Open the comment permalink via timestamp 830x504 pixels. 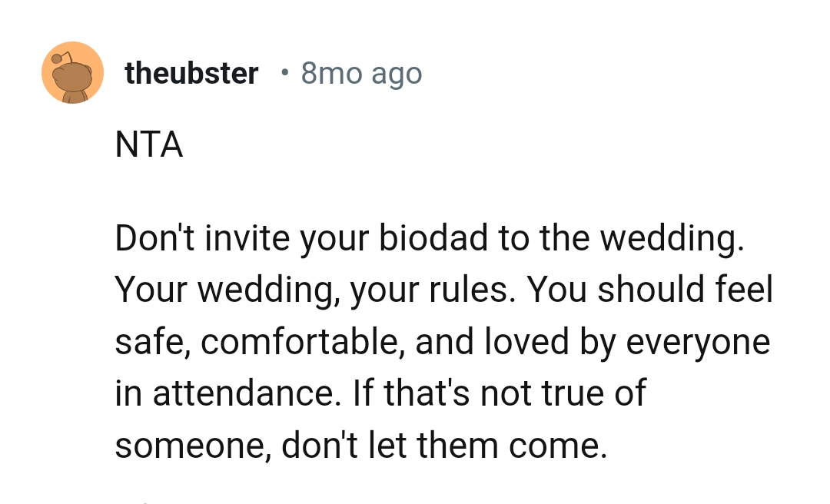click(x=361, y=73)
